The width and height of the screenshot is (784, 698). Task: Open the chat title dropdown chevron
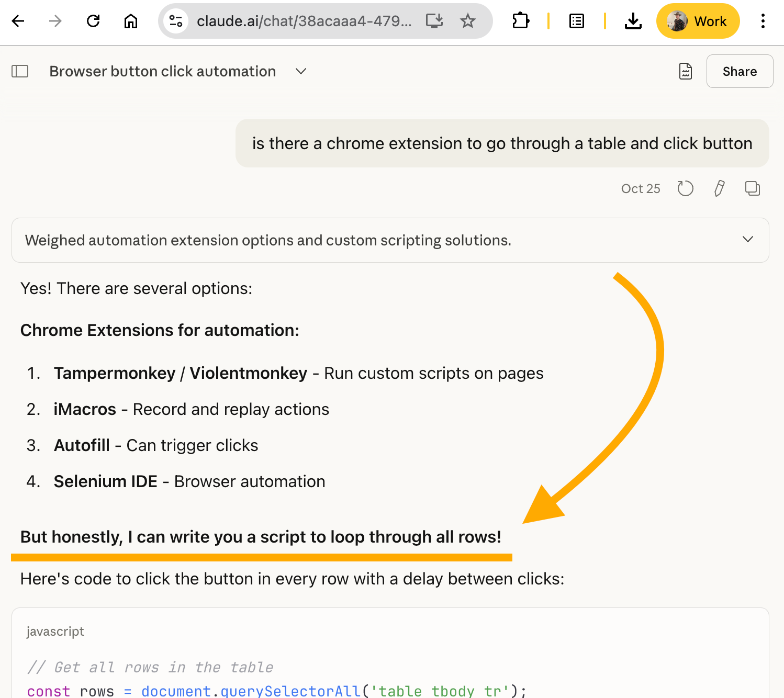click(x=301, y=71)
